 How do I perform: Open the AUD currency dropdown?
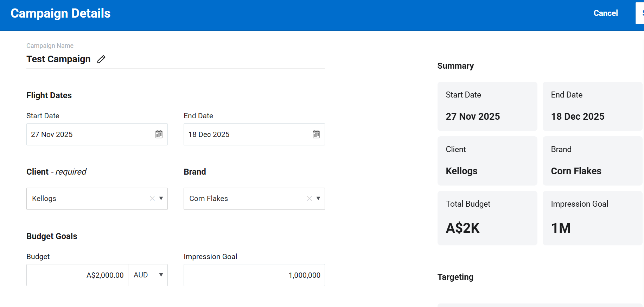148,275
